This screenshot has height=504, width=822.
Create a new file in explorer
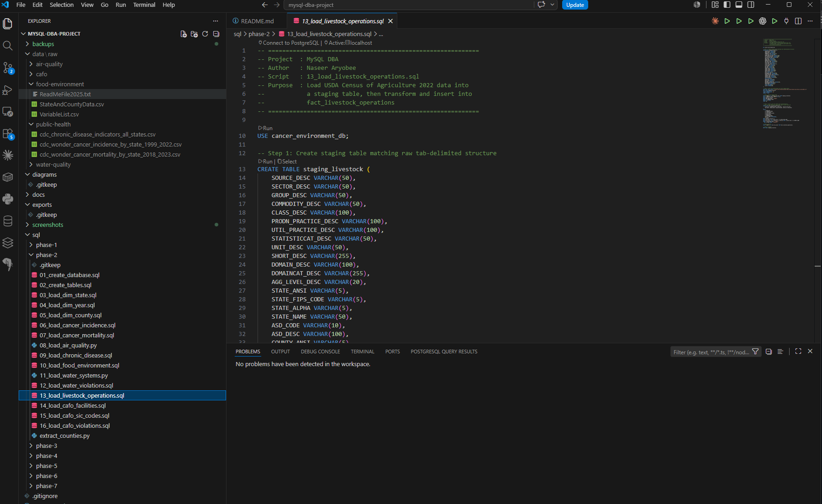click(184, 34)
